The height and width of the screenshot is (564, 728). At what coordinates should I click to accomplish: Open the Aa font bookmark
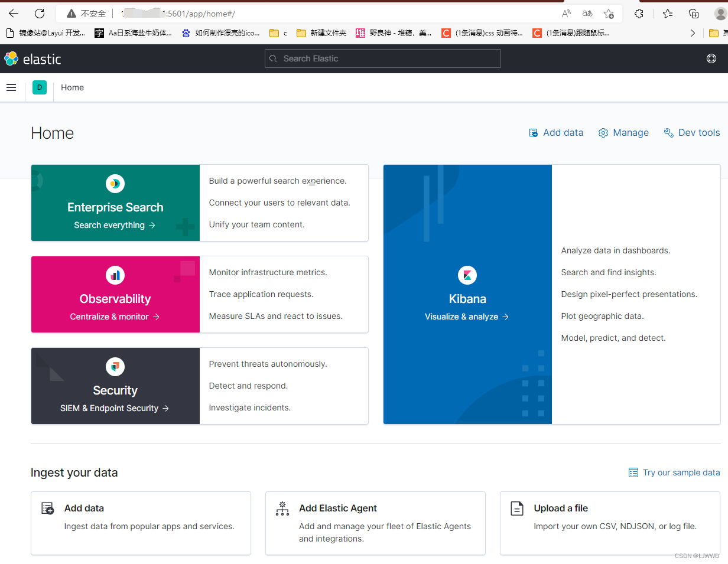coord(133,33)
